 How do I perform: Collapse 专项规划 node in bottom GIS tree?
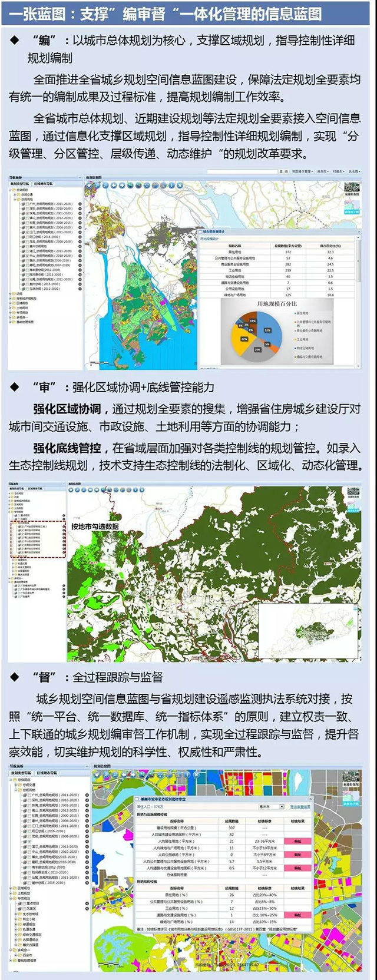[x=11, y=898]
